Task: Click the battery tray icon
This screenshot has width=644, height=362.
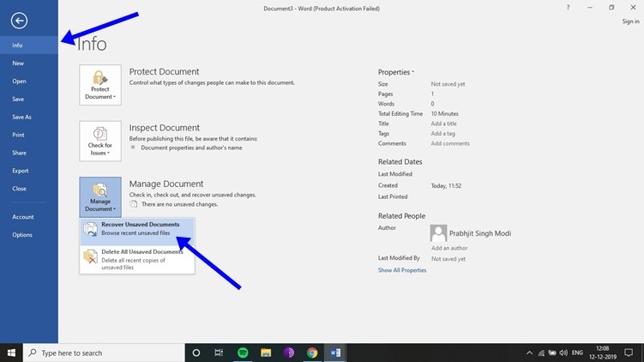Action: pyautogui.click(x=552, y=353)
